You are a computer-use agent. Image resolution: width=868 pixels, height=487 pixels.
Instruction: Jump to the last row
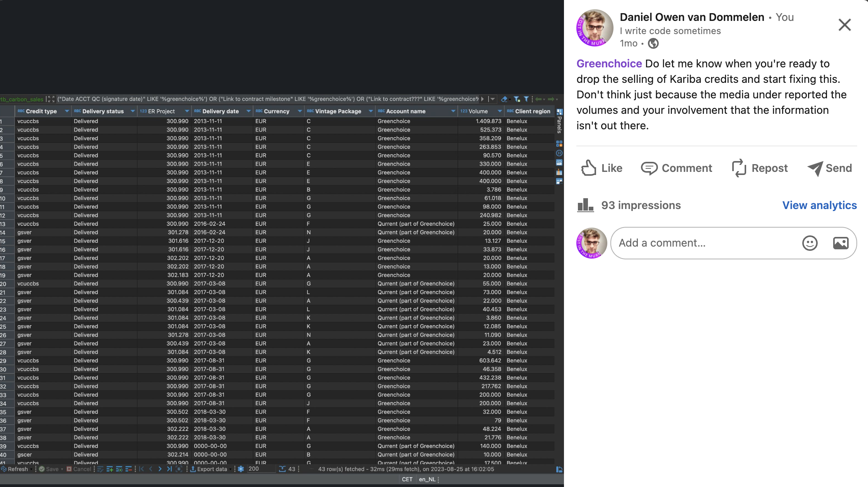click(169, 469)
